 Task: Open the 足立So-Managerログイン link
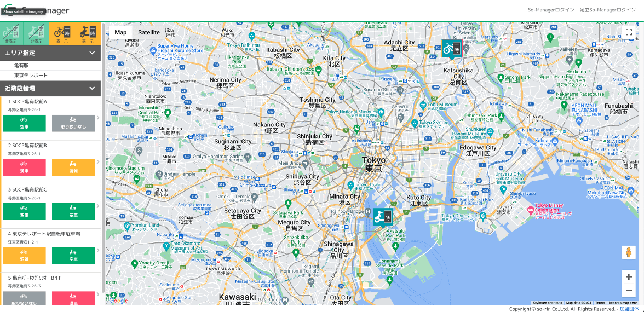point(608,10)
